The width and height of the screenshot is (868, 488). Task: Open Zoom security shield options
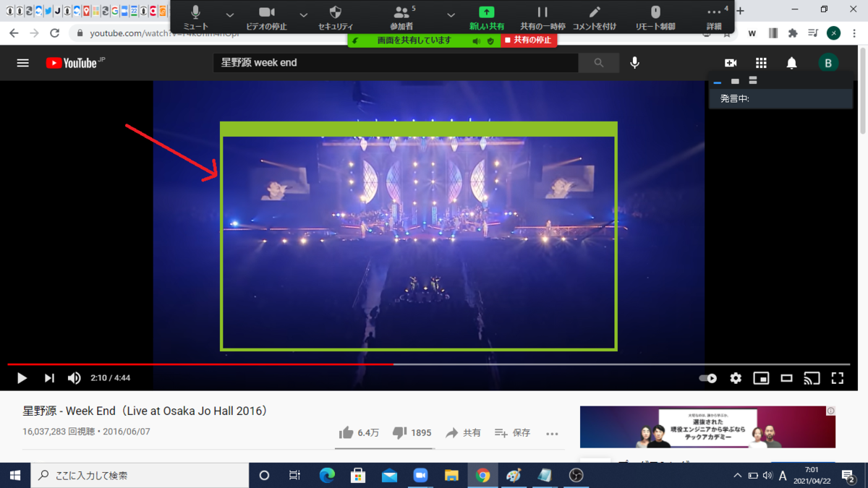335,17
